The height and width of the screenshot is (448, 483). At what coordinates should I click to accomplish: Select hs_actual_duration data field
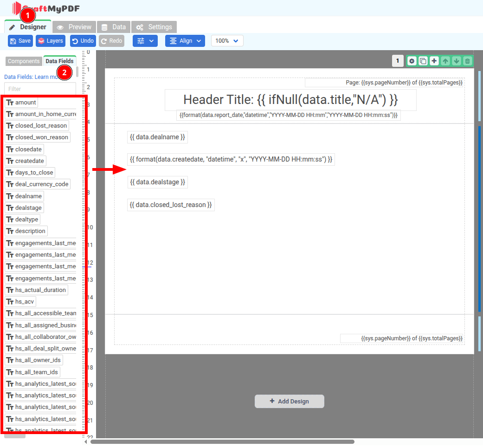pos(36,290)
